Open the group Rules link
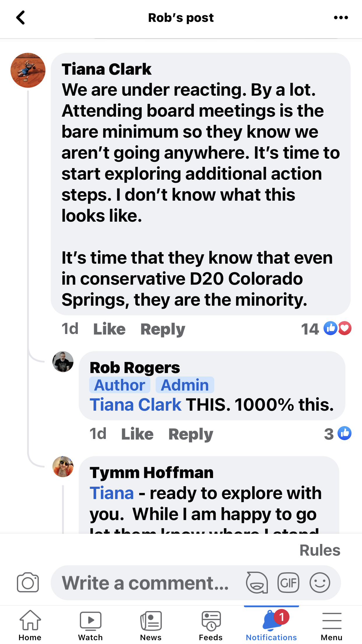The height and width of the screenshot is (644, 362). [x=320, y=550]
